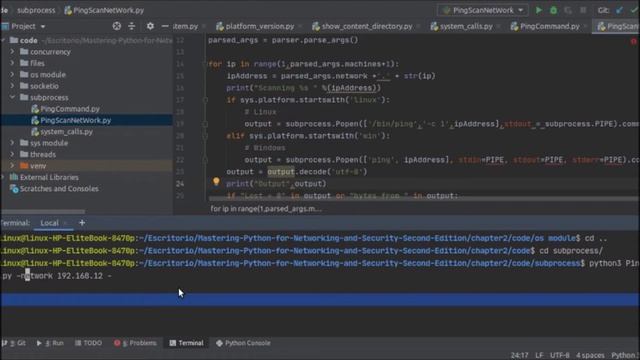The width and height of the screenshot is (640, 360).
Task: Select External Libraries node
Action: (49, 178)
